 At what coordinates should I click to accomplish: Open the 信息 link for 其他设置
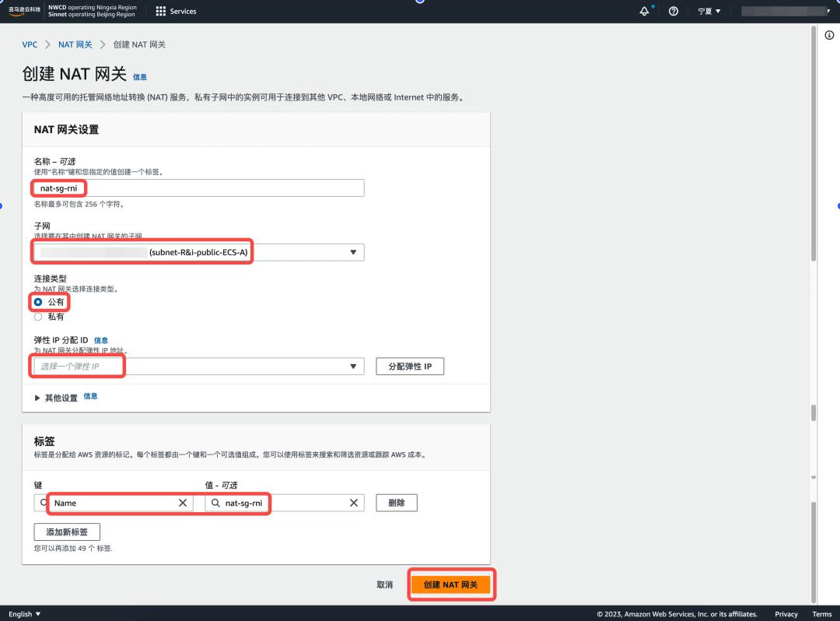90,396
